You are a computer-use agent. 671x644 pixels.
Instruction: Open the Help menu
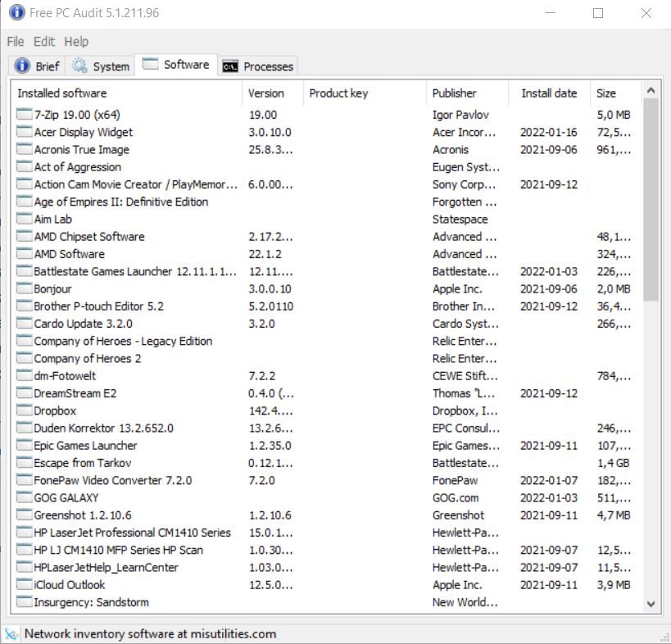76,42
